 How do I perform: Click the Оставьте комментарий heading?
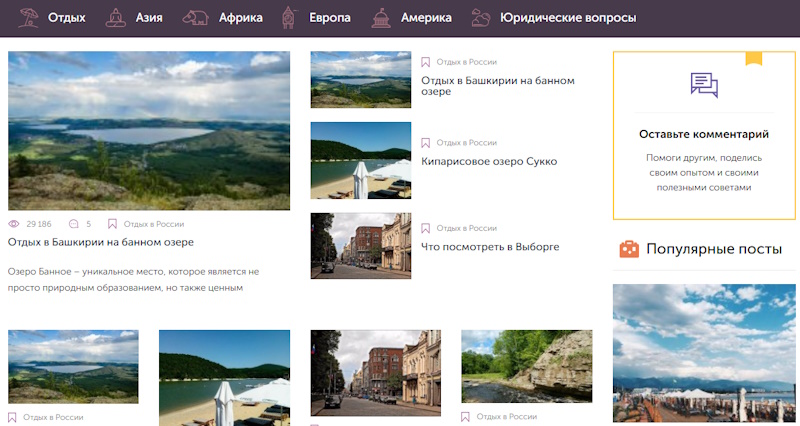tap(704, 134)
